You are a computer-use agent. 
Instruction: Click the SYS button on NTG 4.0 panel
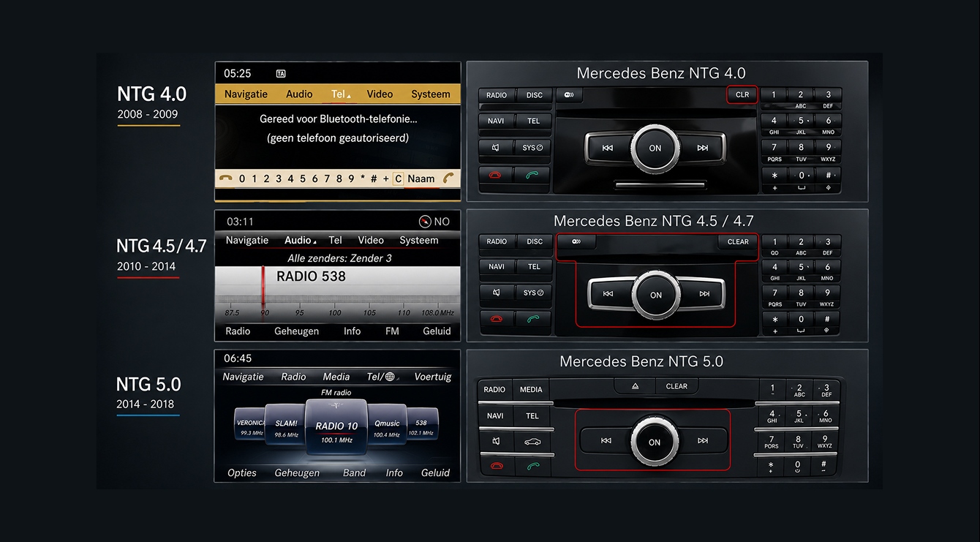pyautogui.click(x=532, y=148)
